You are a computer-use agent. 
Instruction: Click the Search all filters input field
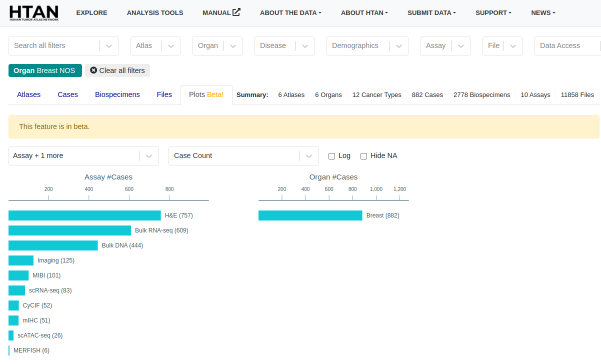[55, 45]
